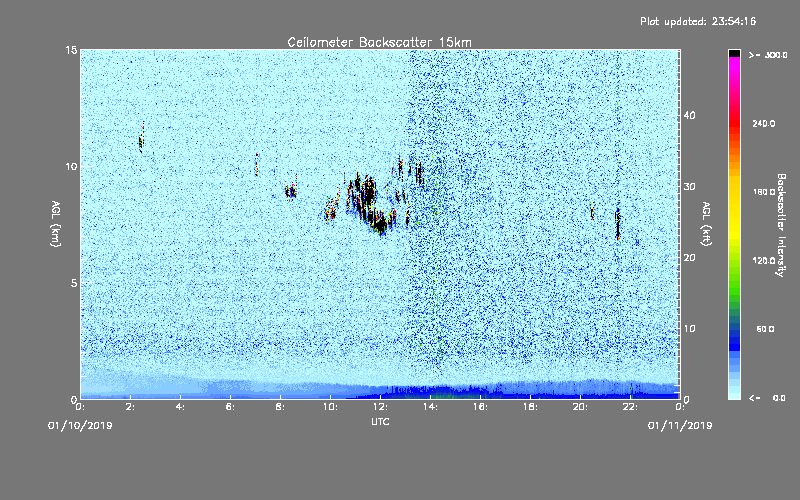Viewport: 800px width, 500px height.
Task: Click the small cloud echo near 2:30 UTC at 11 km
Action: (x=141, y=138)
